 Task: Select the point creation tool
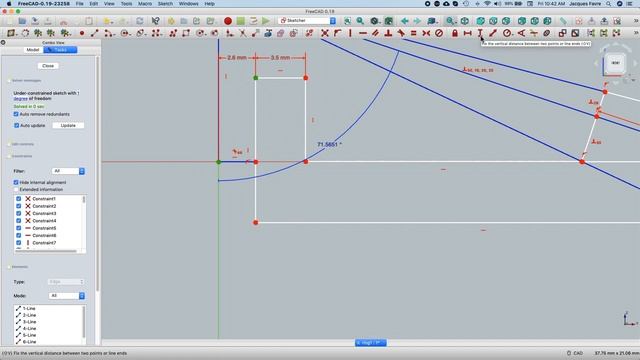tap(82, 33)
